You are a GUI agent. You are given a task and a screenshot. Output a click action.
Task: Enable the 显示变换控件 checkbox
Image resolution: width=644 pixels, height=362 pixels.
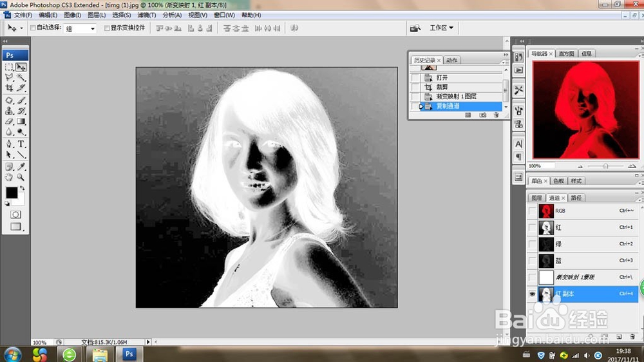pos(107,28)
